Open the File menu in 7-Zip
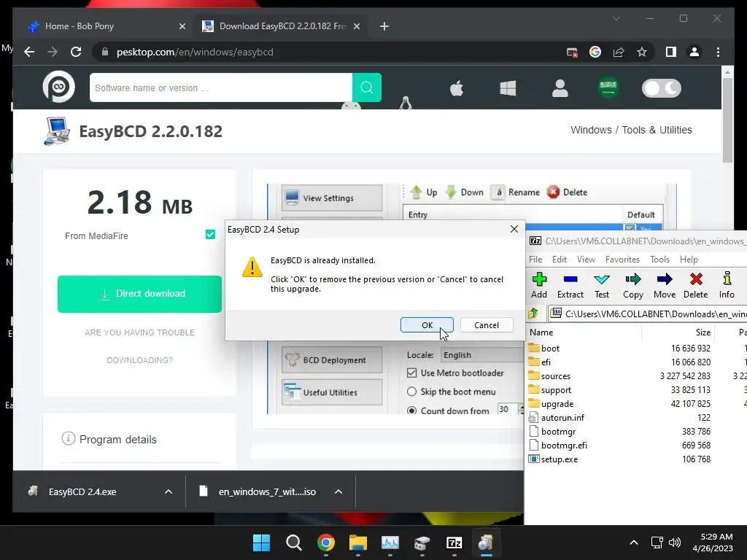Screen dimensions: 747x560 [535, 259]
